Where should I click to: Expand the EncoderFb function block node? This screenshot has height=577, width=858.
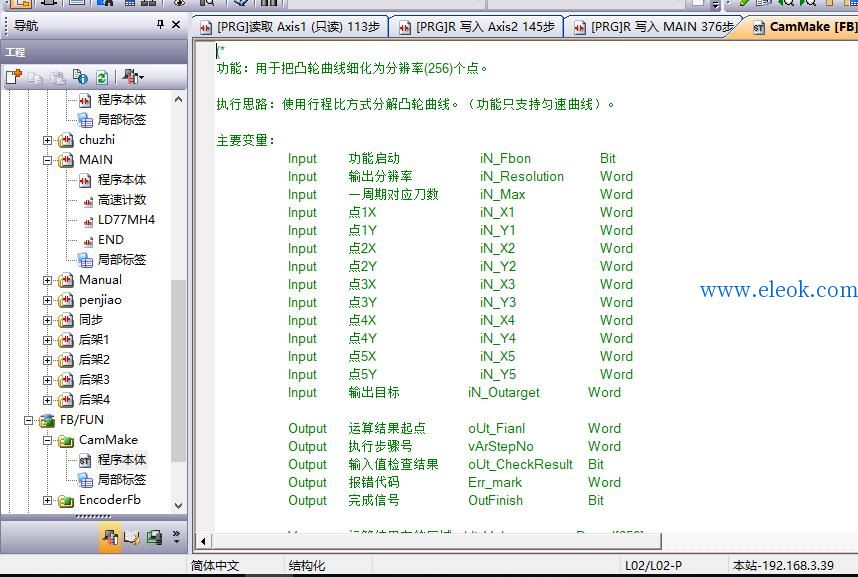click(x=48, y=500)
